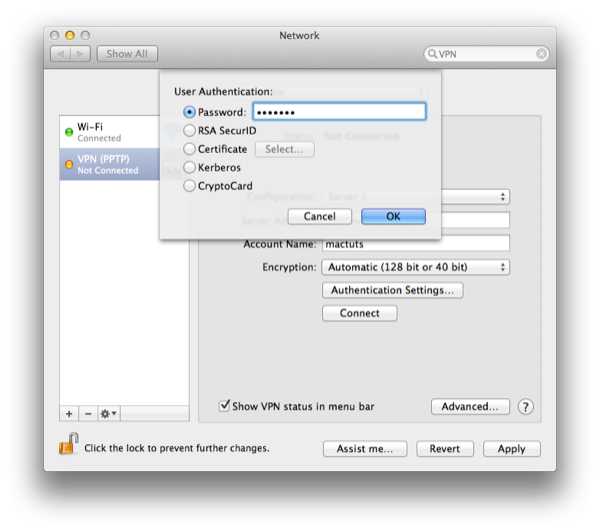This screenshot has height=532, width=600.
Task: Click the green Wi-Fi status indicator
Action: (69, 132)
